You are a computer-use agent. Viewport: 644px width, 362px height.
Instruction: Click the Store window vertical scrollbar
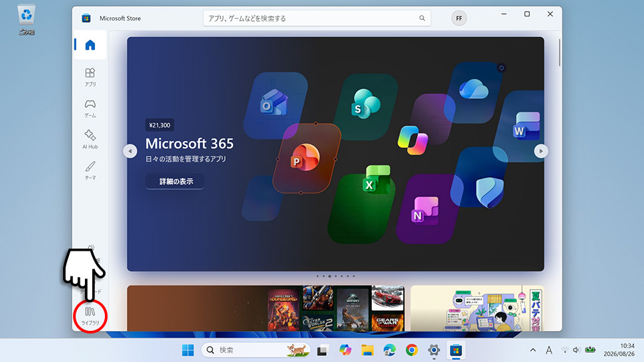click(560, 52)
